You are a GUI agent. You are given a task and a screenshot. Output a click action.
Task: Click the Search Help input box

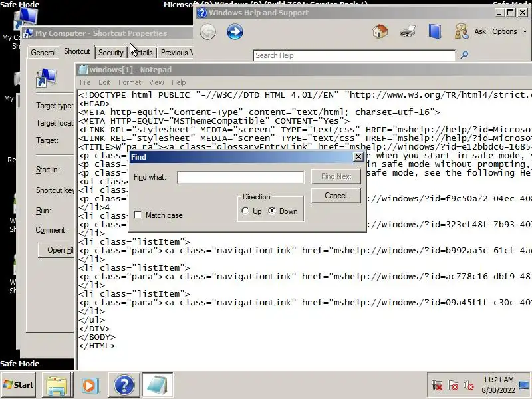click(354, 55)
